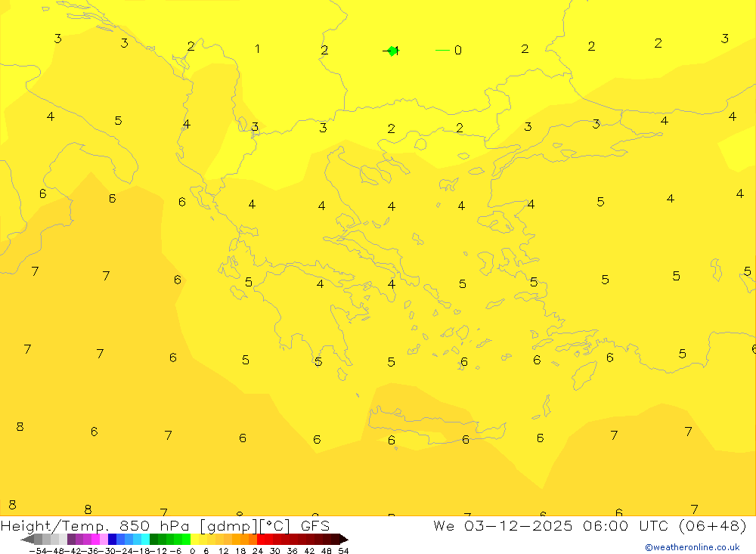Click the legend label '18'
Image resolution: width=756 pixels, height=554 pixels.
coord(240,551)
